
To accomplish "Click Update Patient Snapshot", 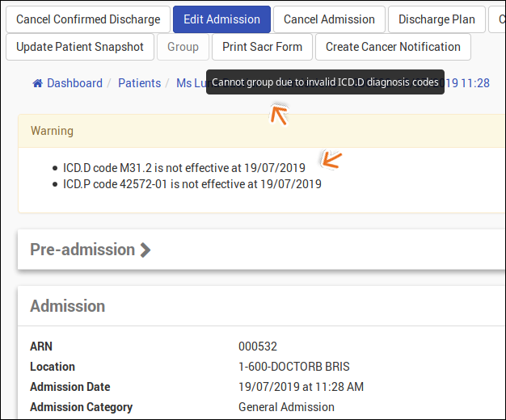I will click(80, 47).
